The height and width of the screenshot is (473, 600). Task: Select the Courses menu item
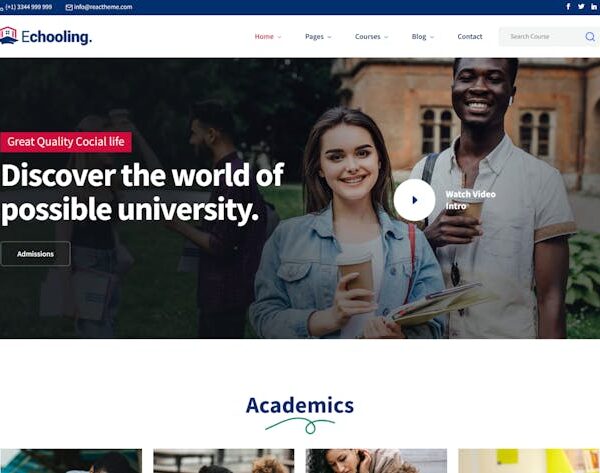coord(368,37)
